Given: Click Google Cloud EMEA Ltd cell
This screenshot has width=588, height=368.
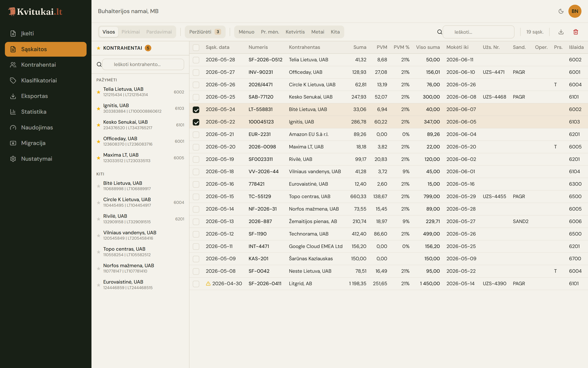Looking at the screenshot, I should [x=315, y=246].
